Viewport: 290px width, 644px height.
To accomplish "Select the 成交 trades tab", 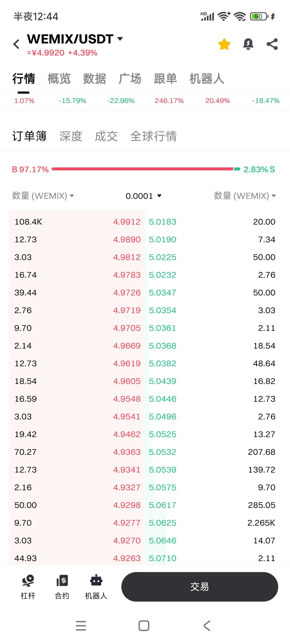I will pyautogui.click(x=106, y=136).
